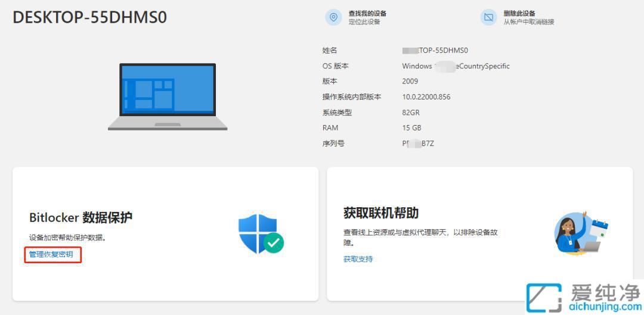Image resolution: width=644 pixels, height=315 pixels.
Task: Click the 获取联机帮助 heading
Action: pos(381,213)
